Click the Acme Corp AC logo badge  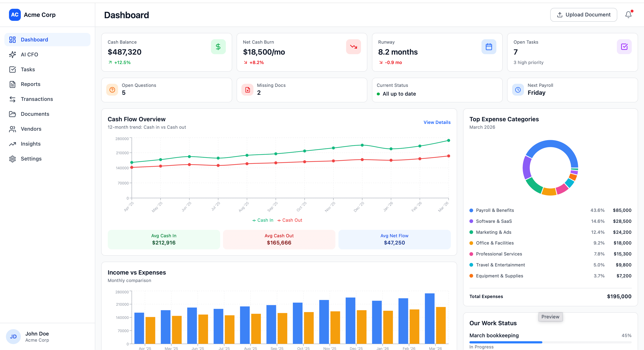(15, 15)
